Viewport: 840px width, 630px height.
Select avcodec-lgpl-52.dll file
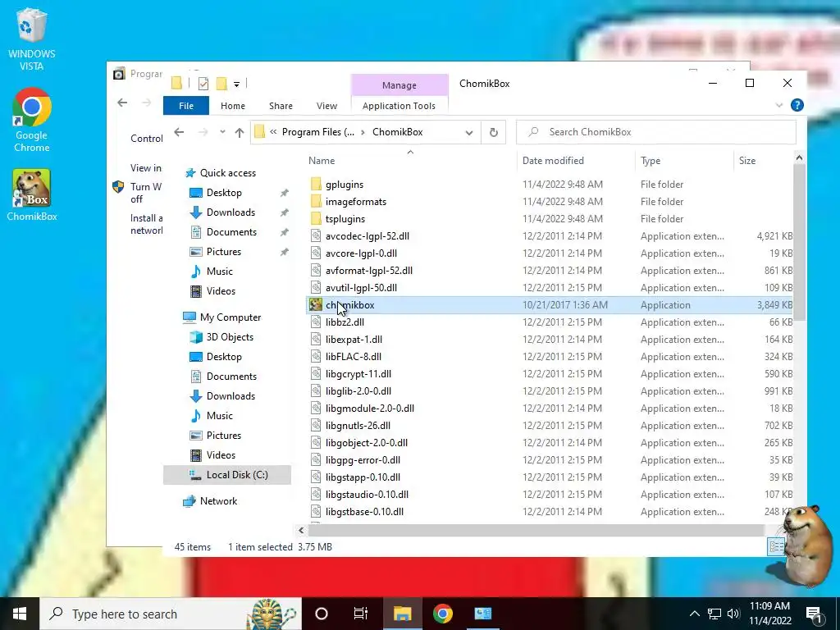367,235
